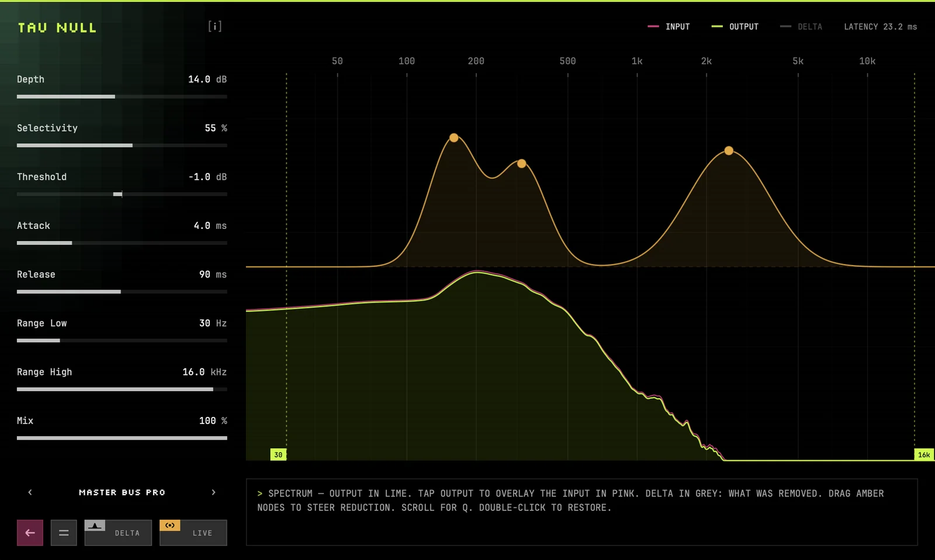Click the Mix value 100 %

pos(213,420)
